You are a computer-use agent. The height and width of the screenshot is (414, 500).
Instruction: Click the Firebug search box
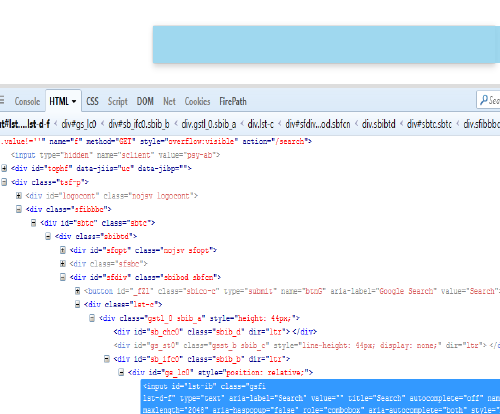(488, 100)
